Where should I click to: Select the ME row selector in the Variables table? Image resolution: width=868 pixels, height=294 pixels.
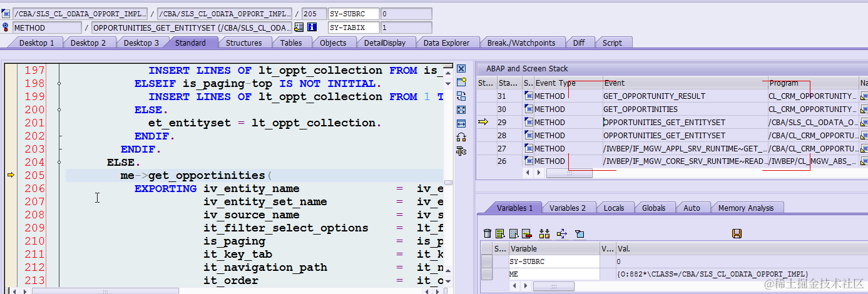click(486, 274)
